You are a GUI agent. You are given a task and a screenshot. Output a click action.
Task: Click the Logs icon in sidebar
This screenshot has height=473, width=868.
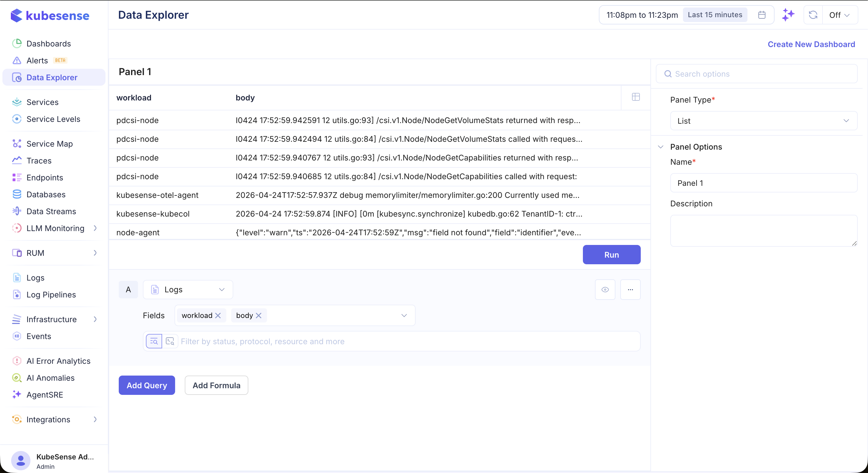tap(17, 278)
